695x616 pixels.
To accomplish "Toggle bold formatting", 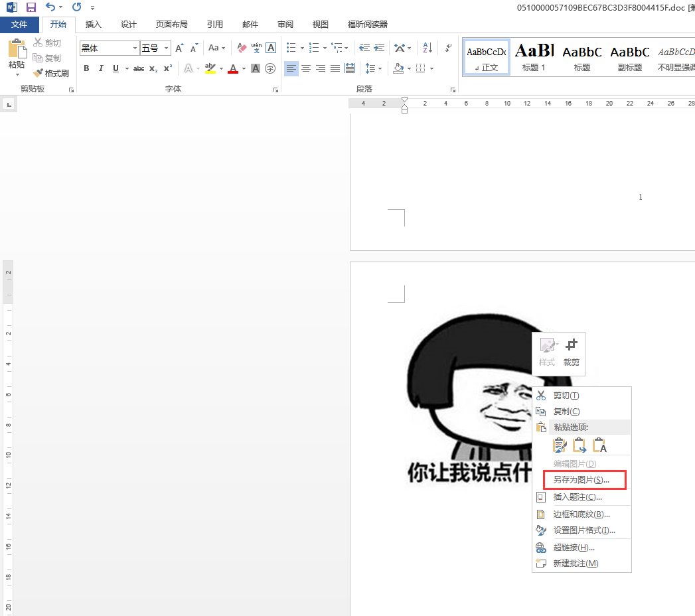I will tap(86, 68).
